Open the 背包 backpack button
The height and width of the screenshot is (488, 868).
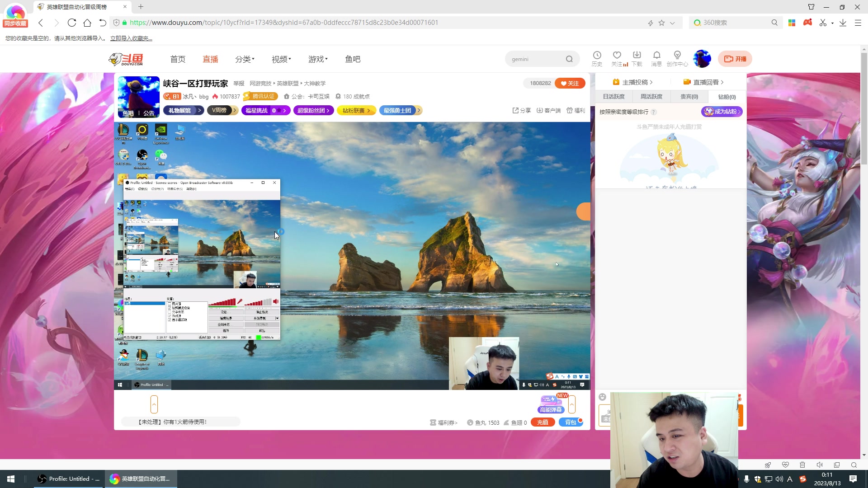point(571,422)
